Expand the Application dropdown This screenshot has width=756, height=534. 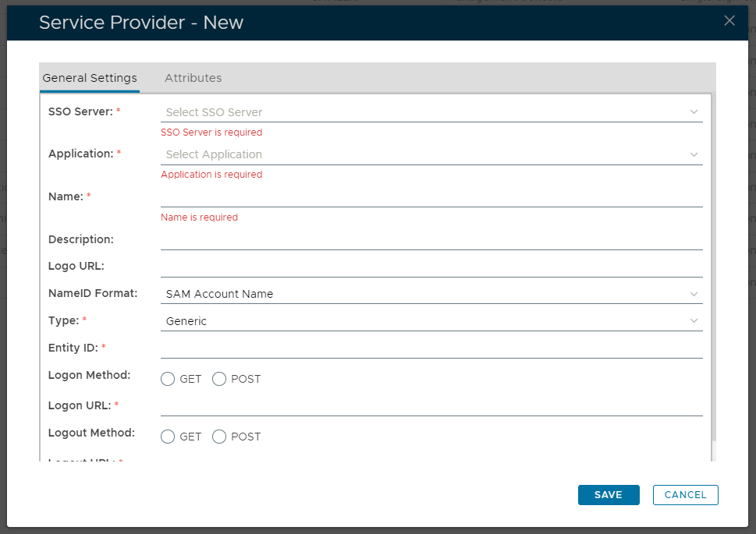click(431, 154)
